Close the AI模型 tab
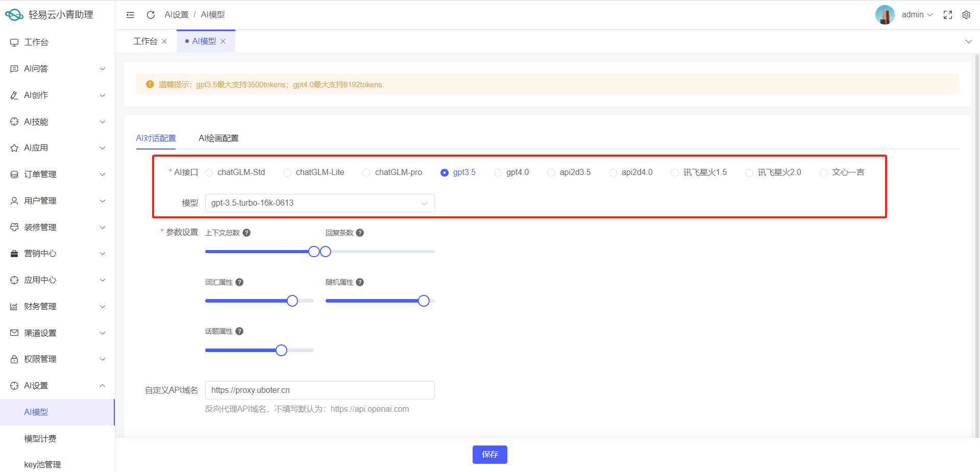The image size is (980, 472). (x=223, y=41)
